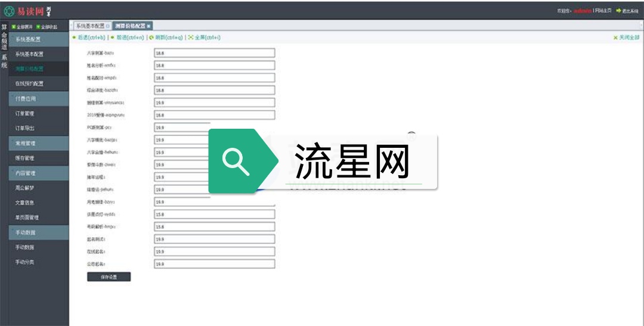Open 手动分类 in the sidebar
644x326 pixels.
[39, 262]
